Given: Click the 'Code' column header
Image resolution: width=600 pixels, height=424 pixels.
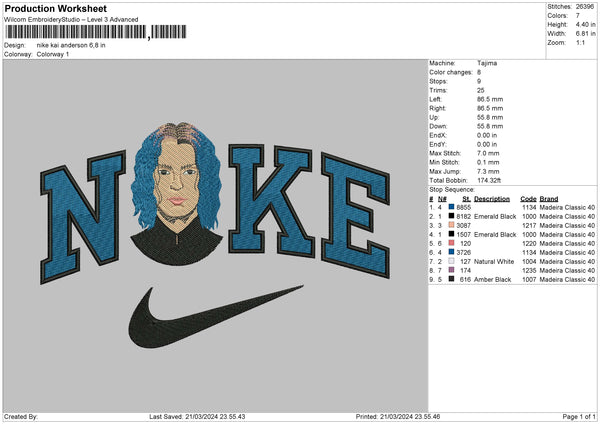Looking at the screenshot, I should pyautogui.click(x=528, y=199).
